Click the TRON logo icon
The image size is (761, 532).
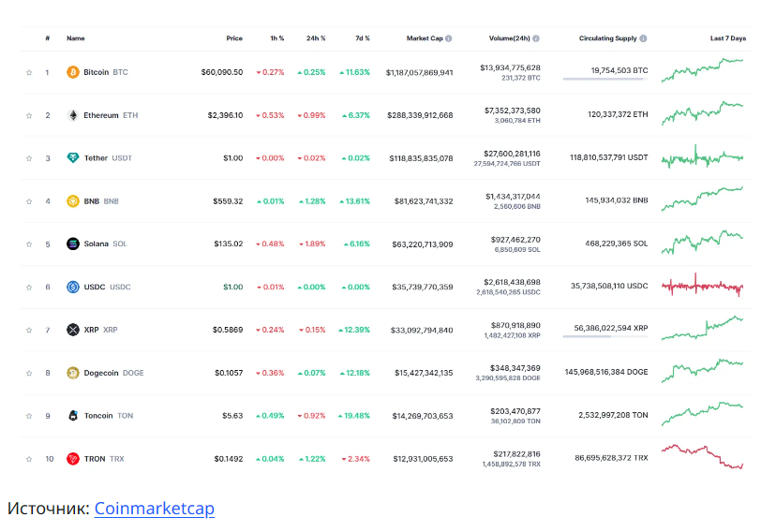tap(73, 459)
